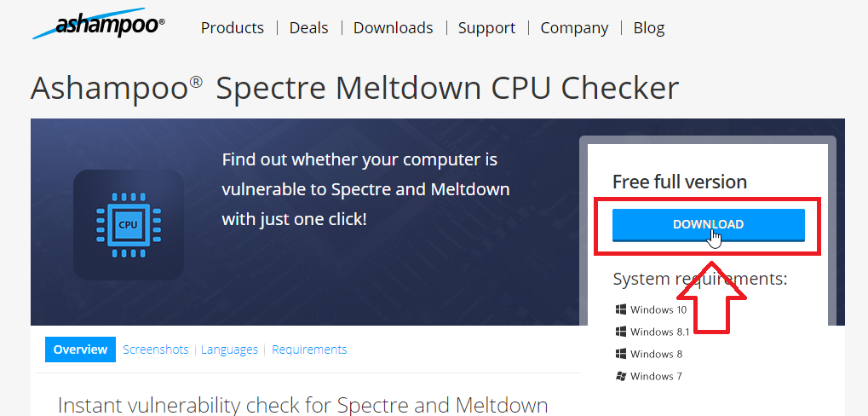Viewport: 868px width, 416px height.
Task: Open the Products menu
Action: click(x=233, y=27)
